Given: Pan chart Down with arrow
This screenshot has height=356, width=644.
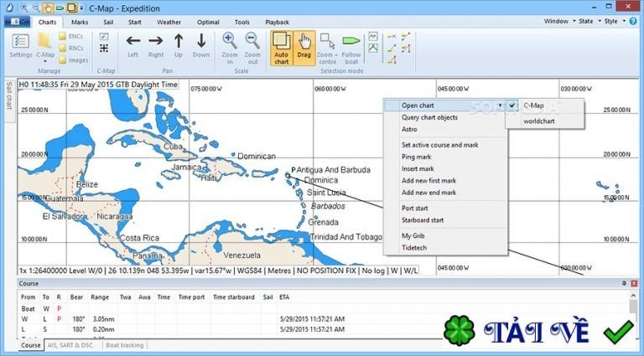Looking at the screenshot, I should [201, 40].
